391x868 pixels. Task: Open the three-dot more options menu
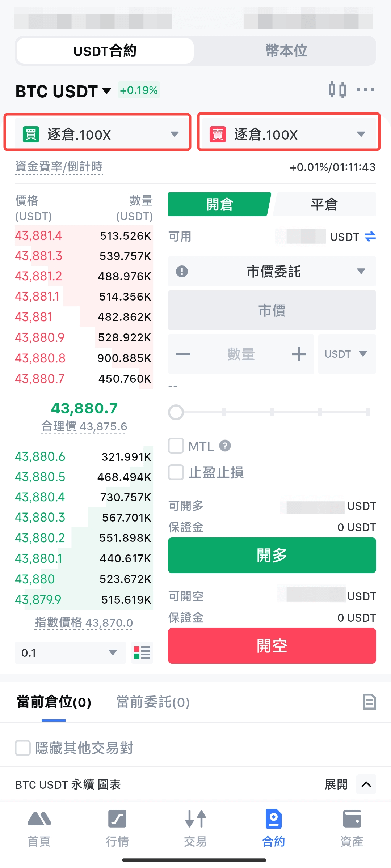365,90
